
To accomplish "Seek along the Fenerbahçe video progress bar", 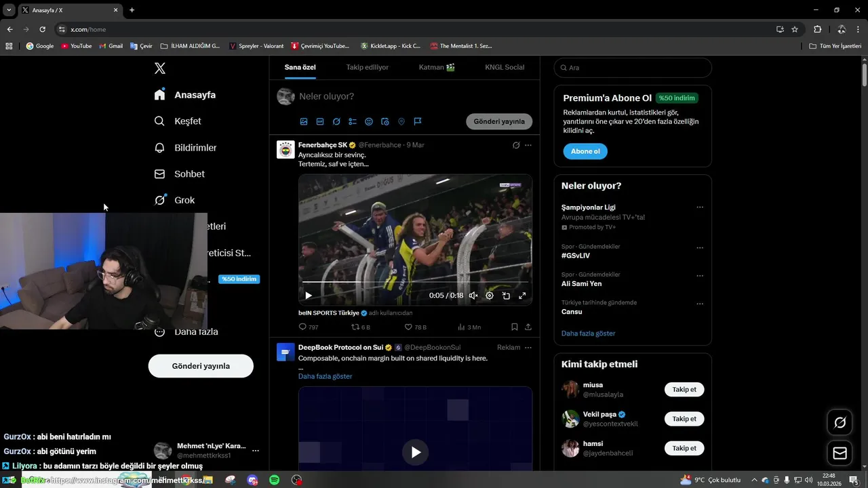I will [x=415, y=282].
